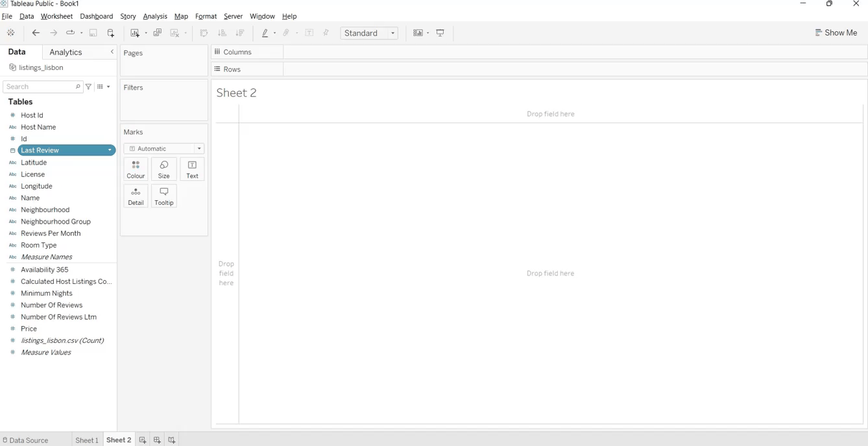868x446 pixels.
Task: Toggle Show Mark Labels icon
Action: click(x=309, y=33)
